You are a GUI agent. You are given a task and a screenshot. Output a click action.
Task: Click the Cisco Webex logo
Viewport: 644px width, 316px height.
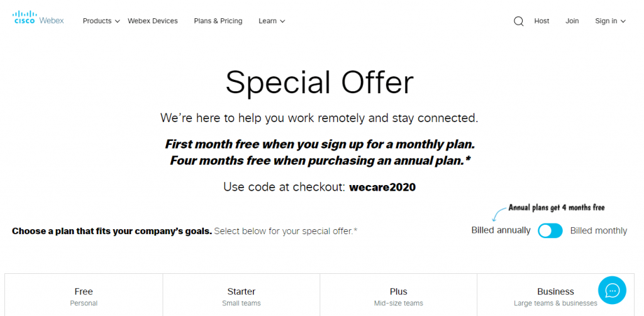point(38,18)
